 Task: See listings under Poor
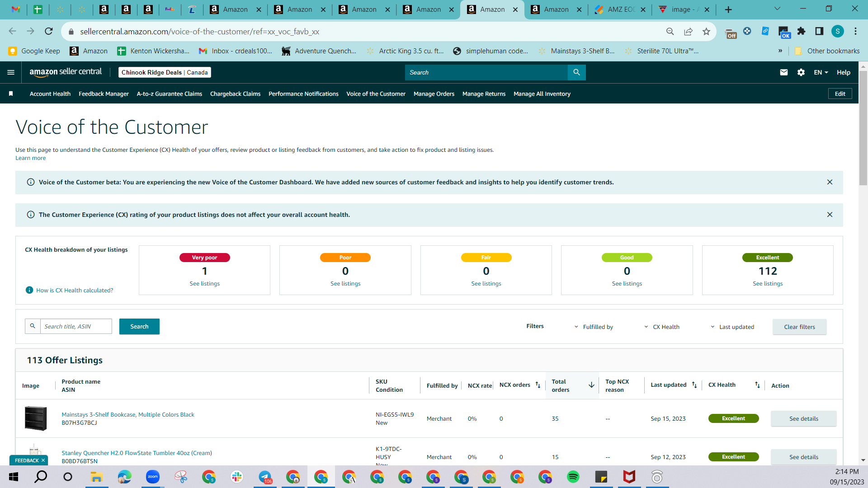pos(345,283)
